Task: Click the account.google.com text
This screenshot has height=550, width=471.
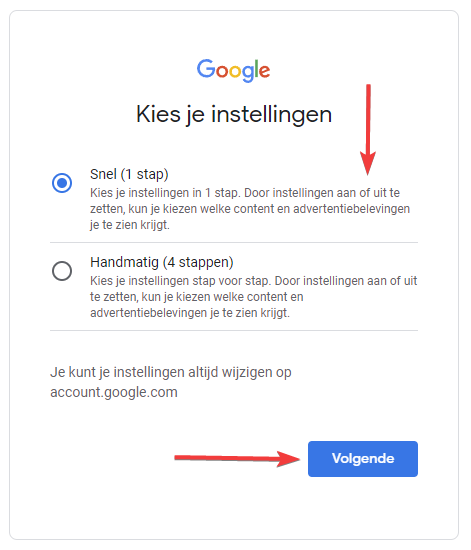Action: [114, 392]
